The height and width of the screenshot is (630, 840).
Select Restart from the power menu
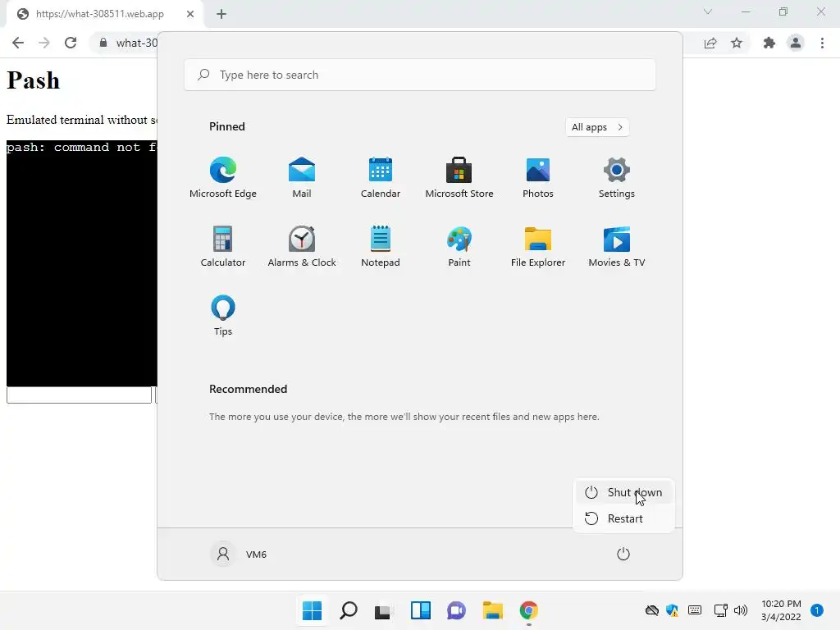pos(623,518)
